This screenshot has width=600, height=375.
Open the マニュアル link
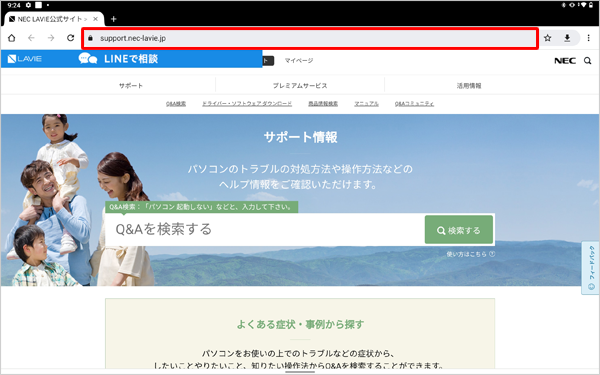point(366,104)
